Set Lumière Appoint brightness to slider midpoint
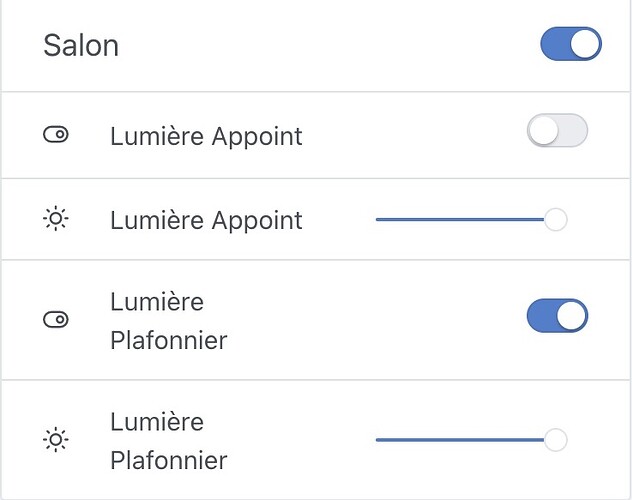The height and width of the screenshot is (500, 632). (466, 219)
